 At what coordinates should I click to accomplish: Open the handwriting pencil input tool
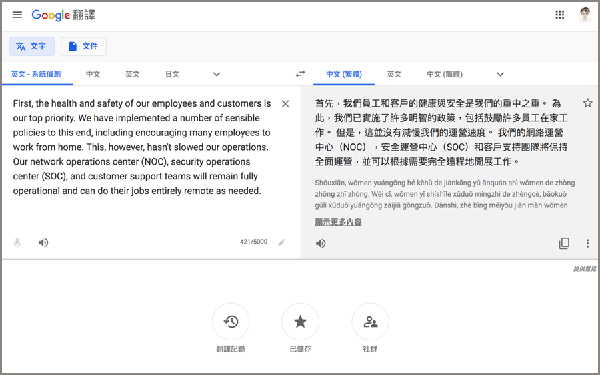(282, 242)
